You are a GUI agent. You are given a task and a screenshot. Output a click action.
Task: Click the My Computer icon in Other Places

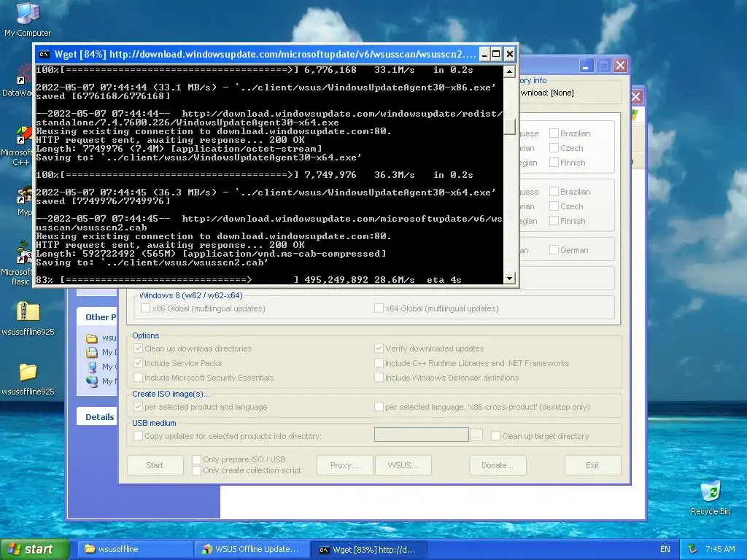point(92,367)
